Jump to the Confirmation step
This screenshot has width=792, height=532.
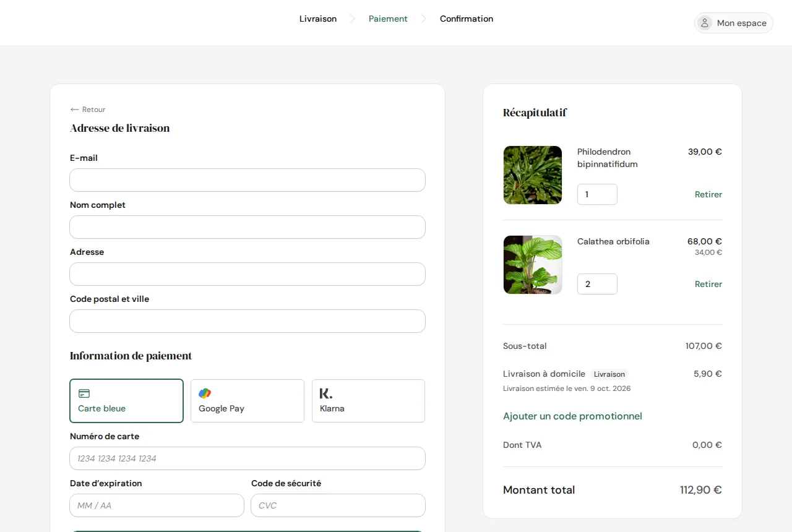pyautogui.click(x=467, y=19)
